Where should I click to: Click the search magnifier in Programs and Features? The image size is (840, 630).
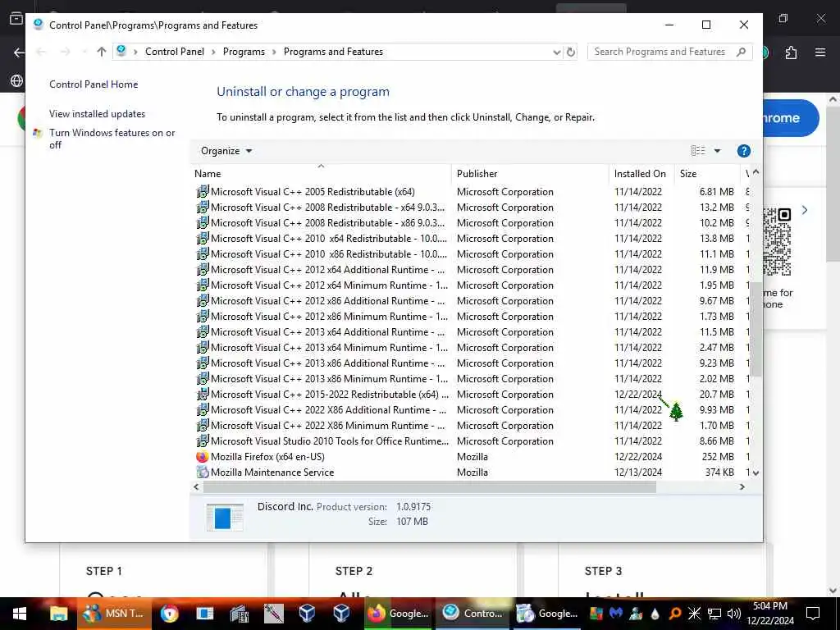(x=742, y=52)
